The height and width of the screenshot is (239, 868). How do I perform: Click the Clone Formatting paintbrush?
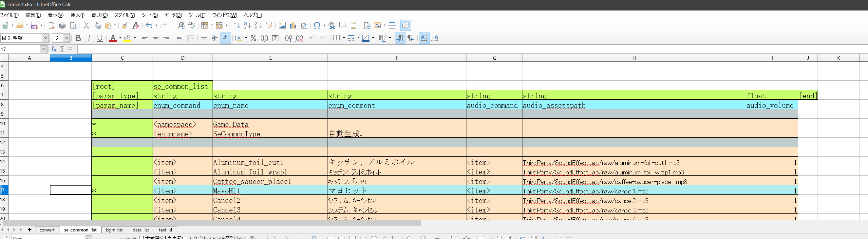(x=125, y=25)
